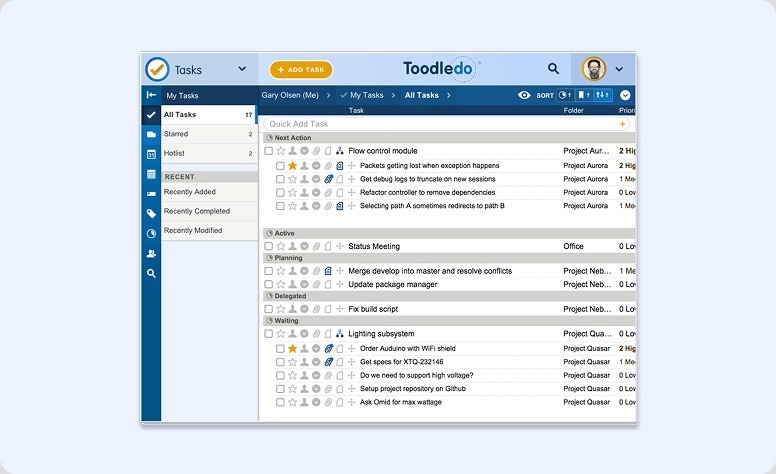Open subtask hierarchy icon for Flow control module
Viewport: 776px width, 474px height.
340,151
